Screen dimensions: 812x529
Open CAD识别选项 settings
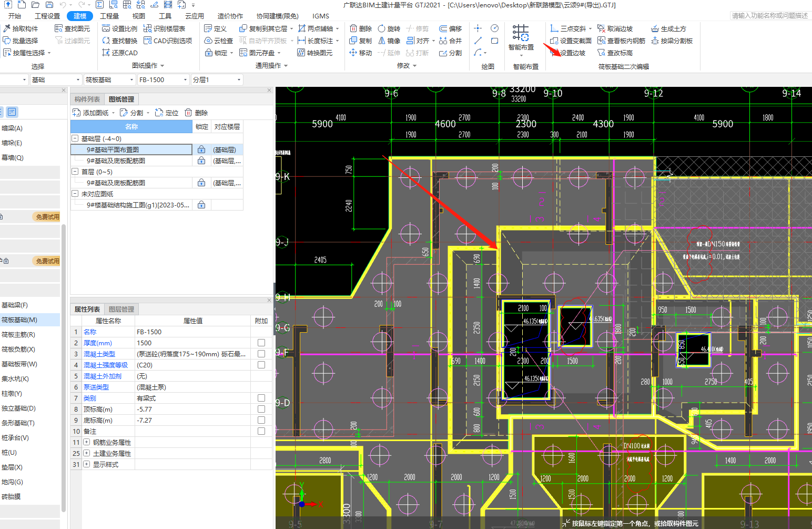168,41
